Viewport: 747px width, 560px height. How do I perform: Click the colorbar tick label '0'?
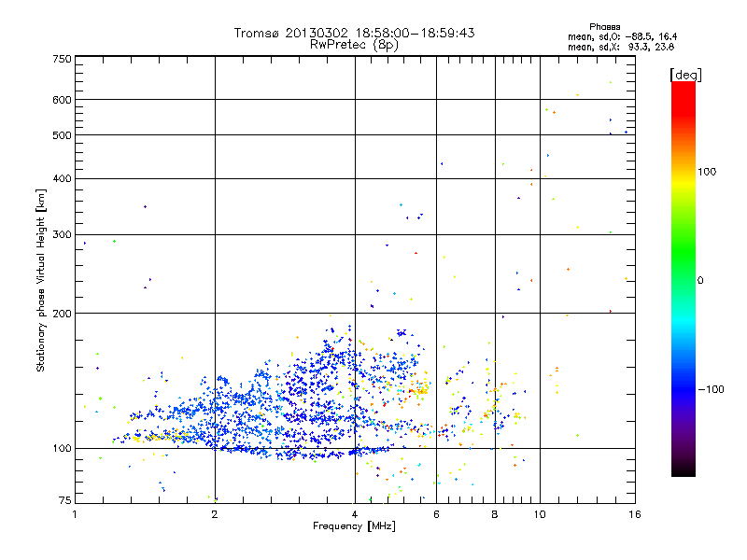(700, 280)
